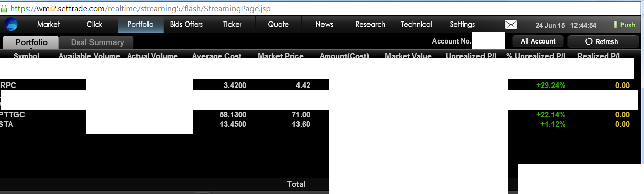Sort by Symbol column header

tap(27, 56)
